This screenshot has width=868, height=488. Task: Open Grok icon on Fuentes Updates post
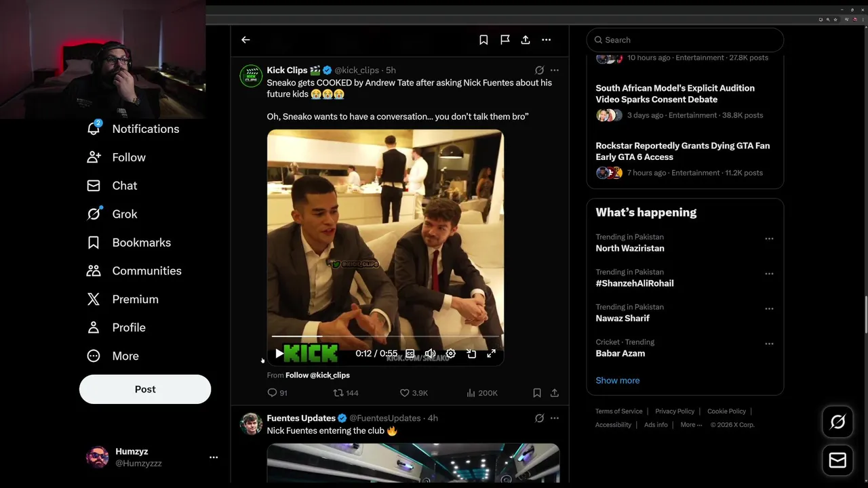(x=539, y=418)
